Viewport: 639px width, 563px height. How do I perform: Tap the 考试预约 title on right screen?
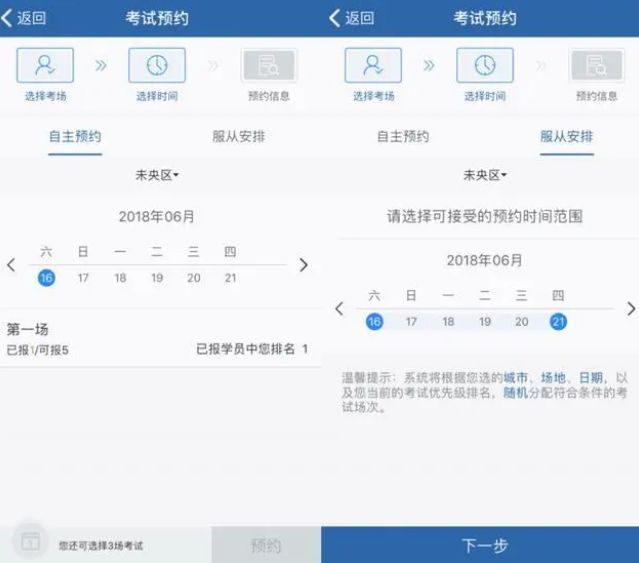coord(485,18)
